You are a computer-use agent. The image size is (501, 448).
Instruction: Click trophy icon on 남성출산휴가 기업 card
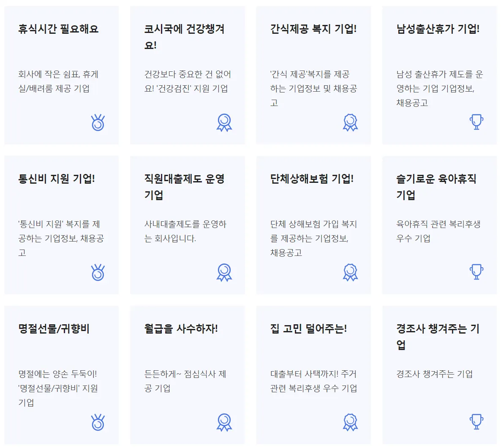tap(476, 122)
